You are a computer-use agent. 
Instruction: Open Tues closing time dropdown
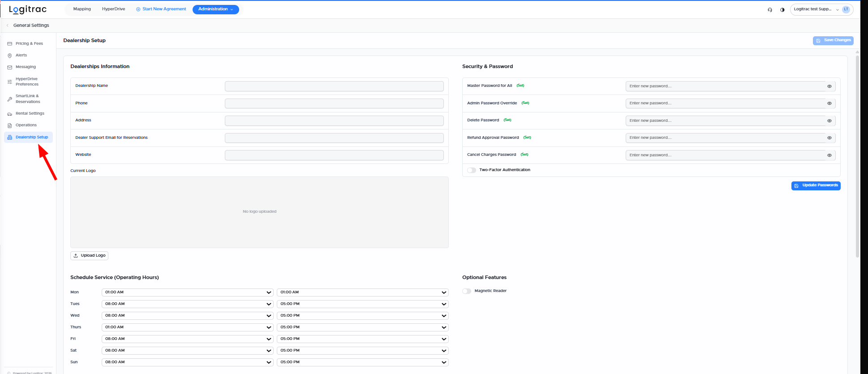pos(363,304)
